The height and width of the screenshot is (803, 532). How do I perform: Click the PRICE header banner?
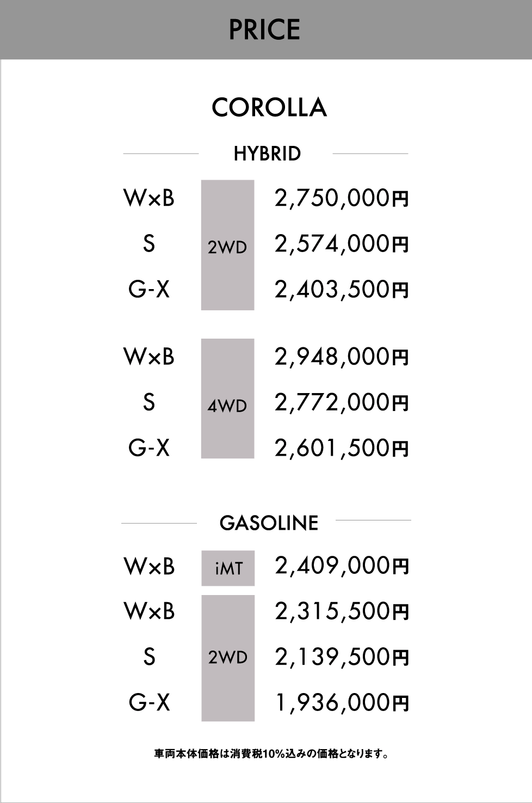point(266,29)
